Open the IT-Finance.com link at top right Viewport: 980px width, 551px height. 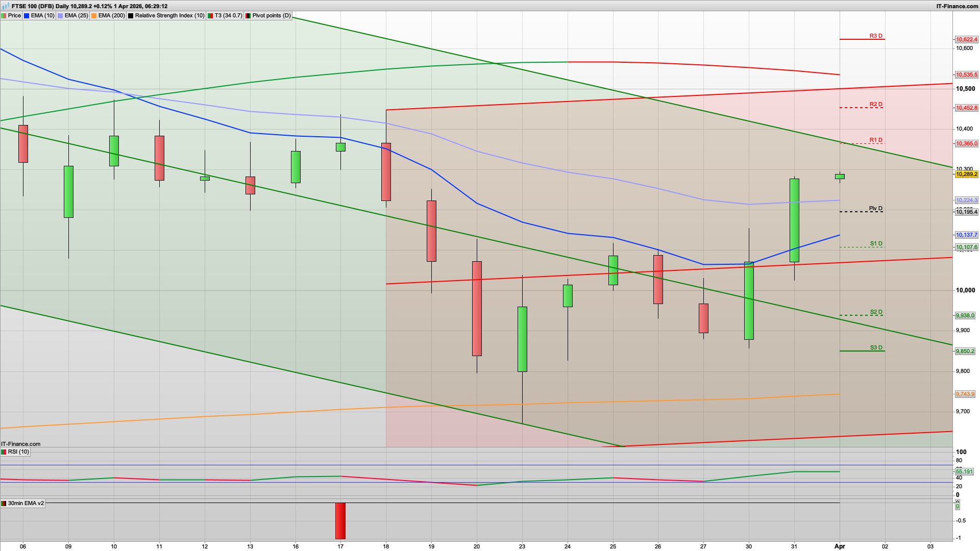tap(957, 6)
